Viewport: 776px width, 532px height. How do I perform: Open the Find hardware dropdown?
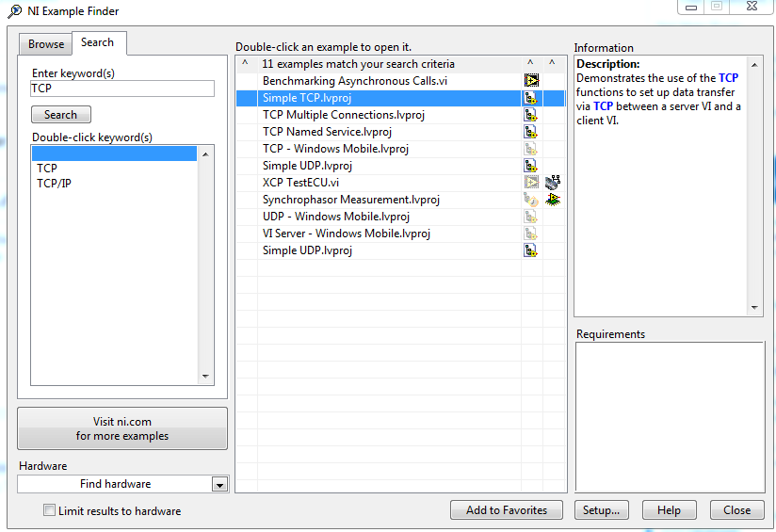219,485
